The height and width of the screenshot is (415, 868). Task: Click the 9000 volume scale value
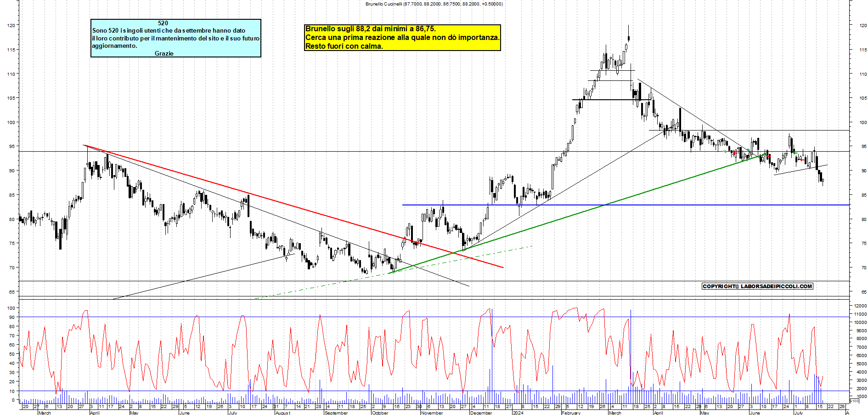[x=861, y=330]
